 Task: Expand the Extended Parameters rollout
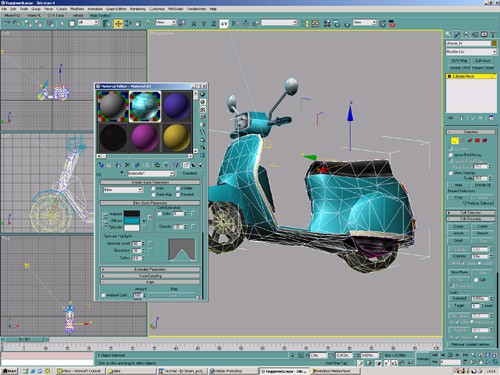coord(150,269)
